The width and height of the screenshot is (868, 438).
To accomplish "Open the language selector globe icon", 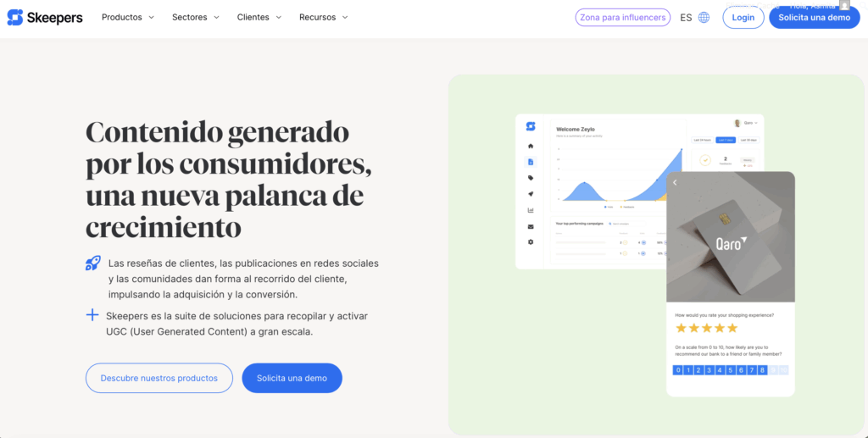I will (x=704, y=17).
